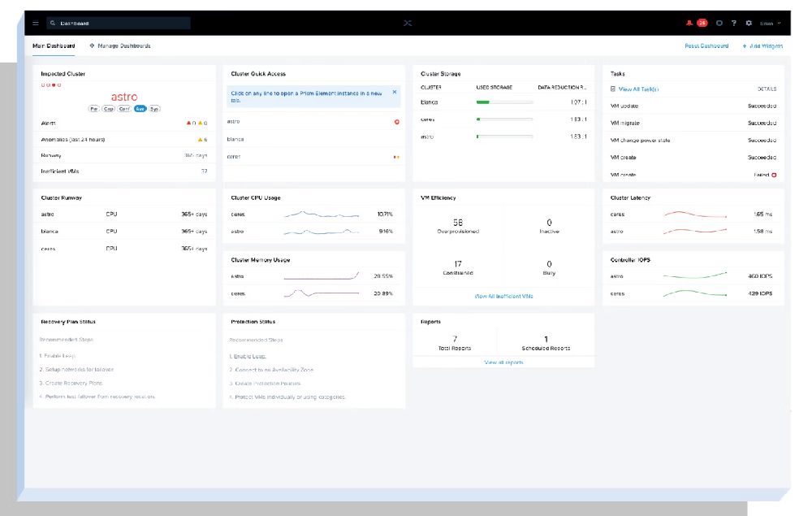Select the Conf pill under astro
Viewport: 812px width, 516px height.
(124, 108)
